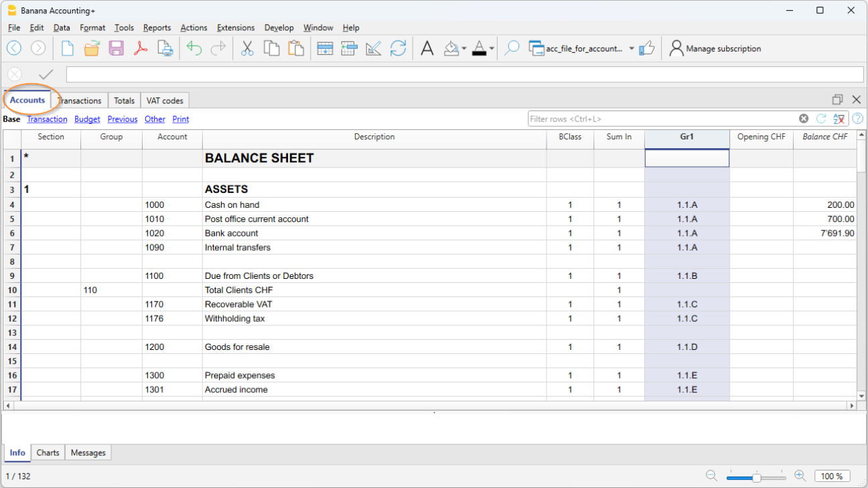The height and width of the screenshot is (488, 868).
Task: Click the thumbs-up feedback icon
Action: tap(646, 48)
